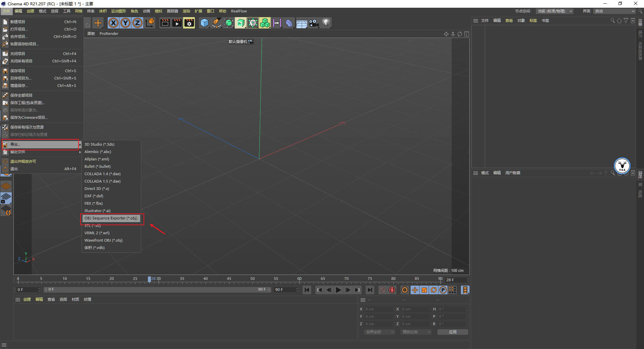Click 另存项目为... menu entry
Viewport: 644px width, 349px height.
pyautogui.click(x=42, y=78)
